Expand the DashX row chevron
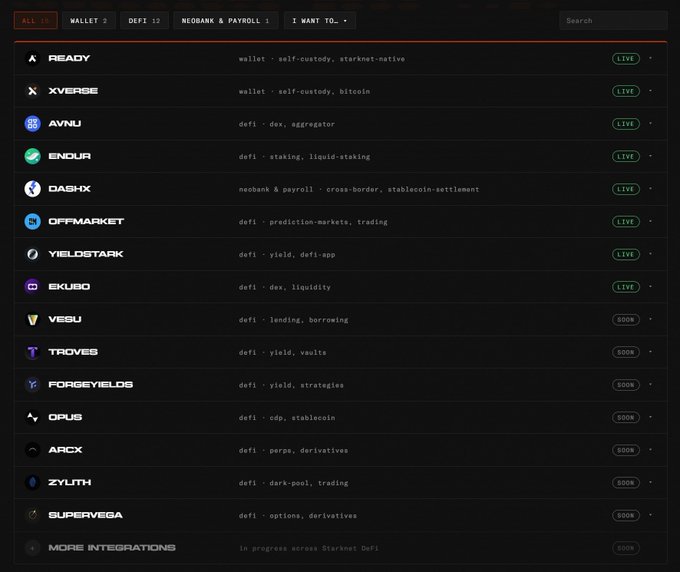 pyautogui.click(x=650, y=189)
